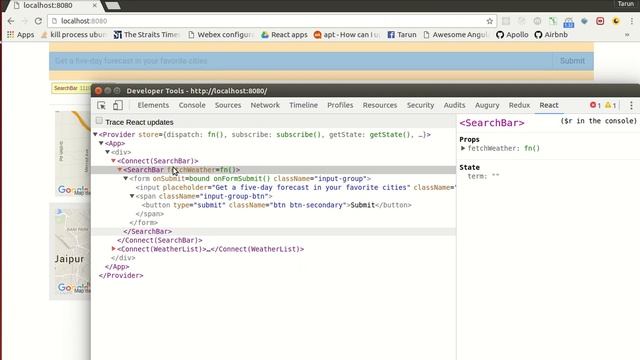Toggle the device toolbar icon
Viewport: 640px width, 360px height.
point(118,105)
